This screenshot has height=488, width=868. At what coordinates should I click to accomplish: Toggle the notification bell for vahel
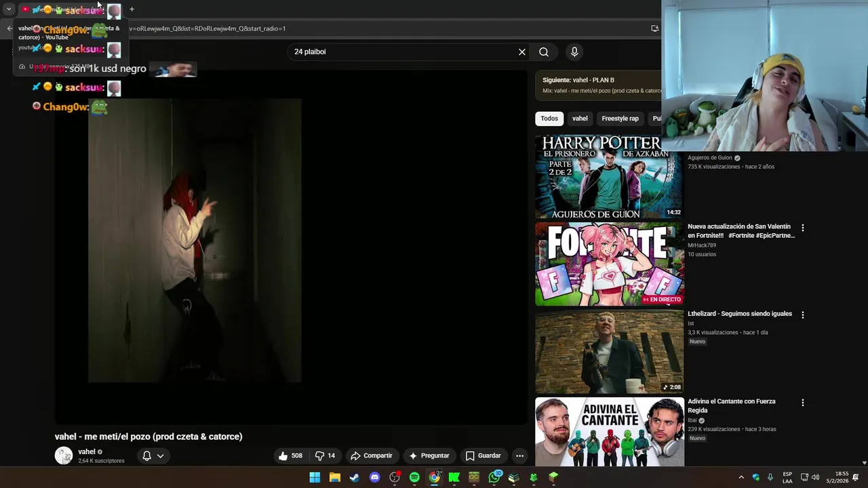point(146,455)
